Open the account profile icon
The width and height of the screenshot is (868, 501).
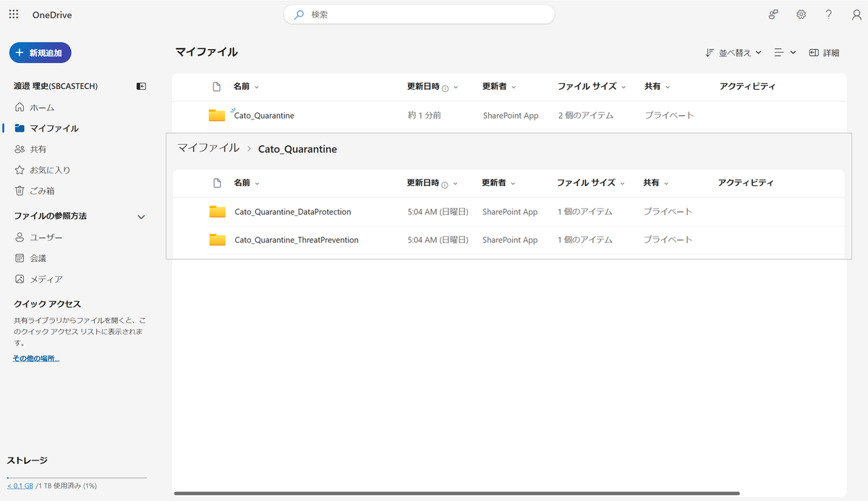click(x=856, y=14)
